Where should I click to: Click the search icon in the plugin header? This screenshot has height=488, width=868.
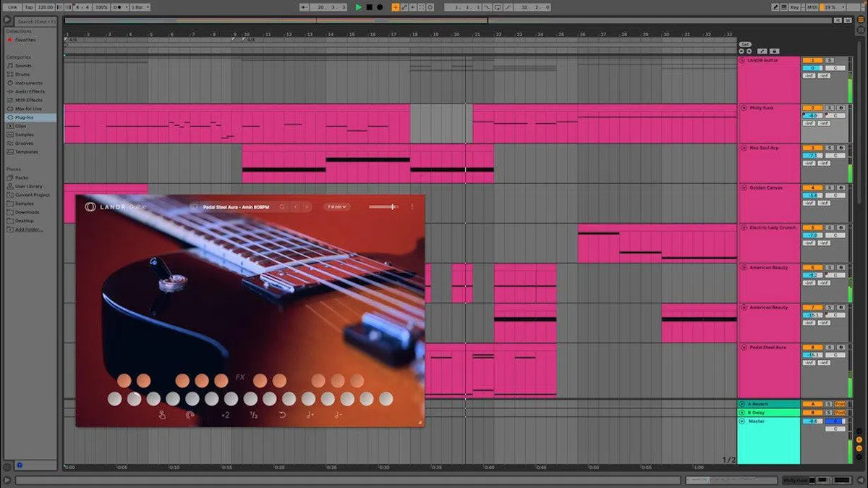tap(281, 206)
